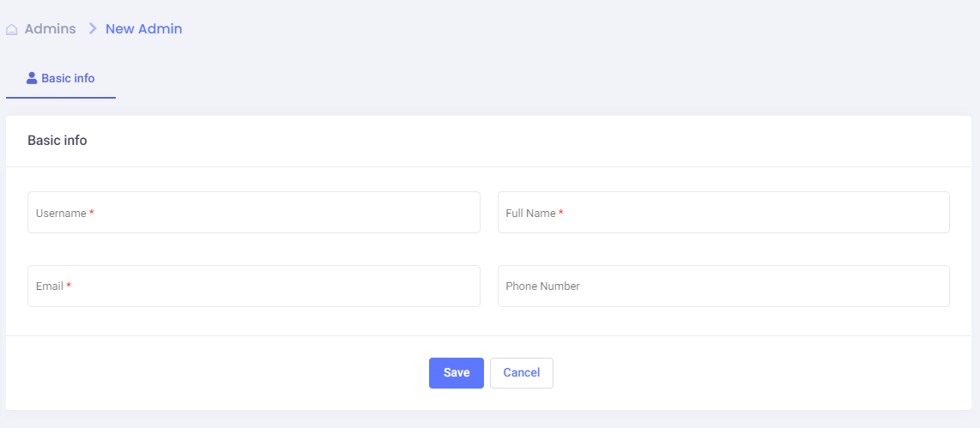Click the Full Name placeholder label
This screenshot has width=980, height=428.
click(x=530, y=213)
